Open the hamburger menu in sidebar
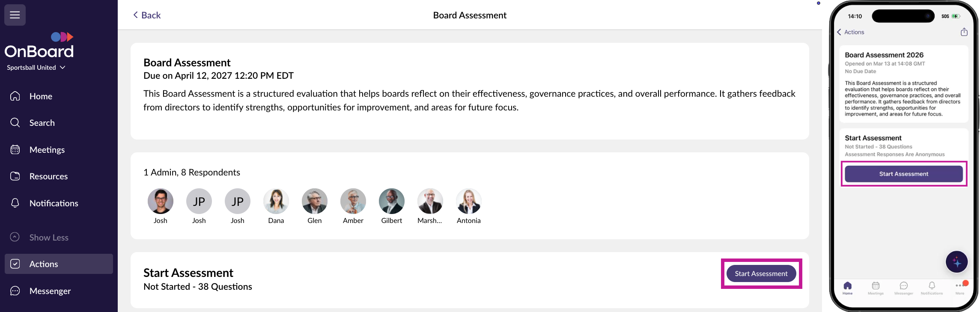 pos(15,15)
